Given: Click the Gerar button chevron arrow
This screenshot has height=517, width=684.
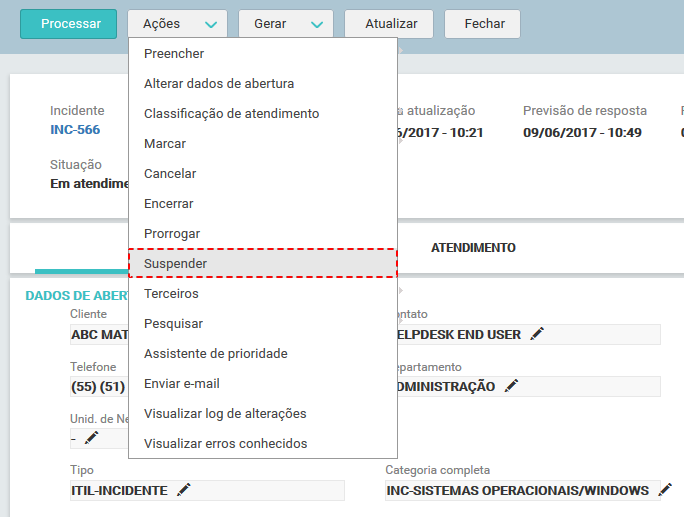Looking at the screenshot, I should (317, 25).
